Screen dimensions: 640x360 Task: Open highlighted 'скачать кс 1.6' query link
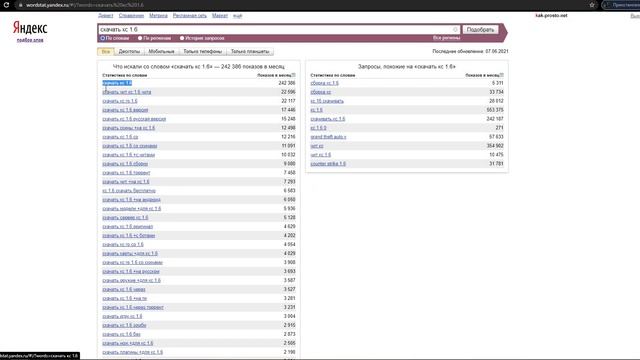tap(117, 83)
